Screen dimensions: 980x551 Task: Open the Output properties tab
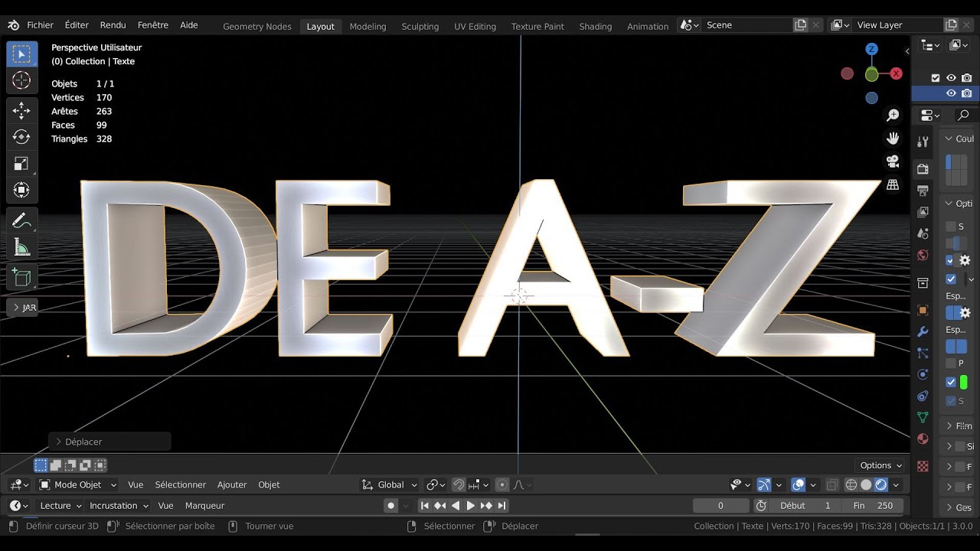click(x=923, y=191)
